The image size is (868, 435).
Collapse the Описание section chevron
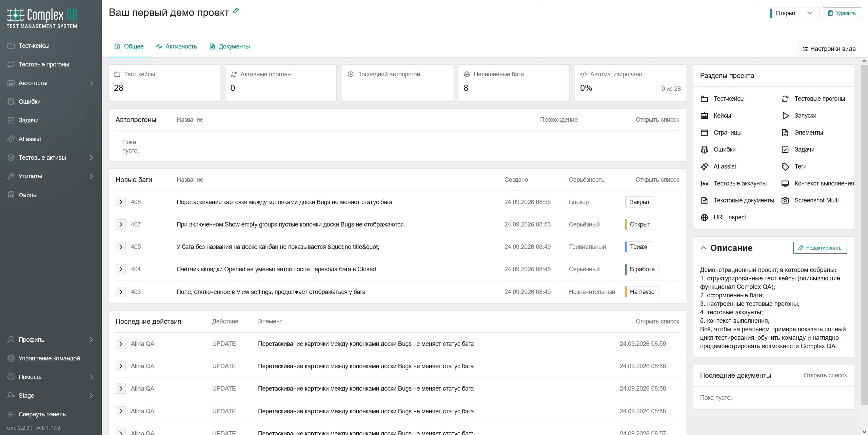(704, 248)
